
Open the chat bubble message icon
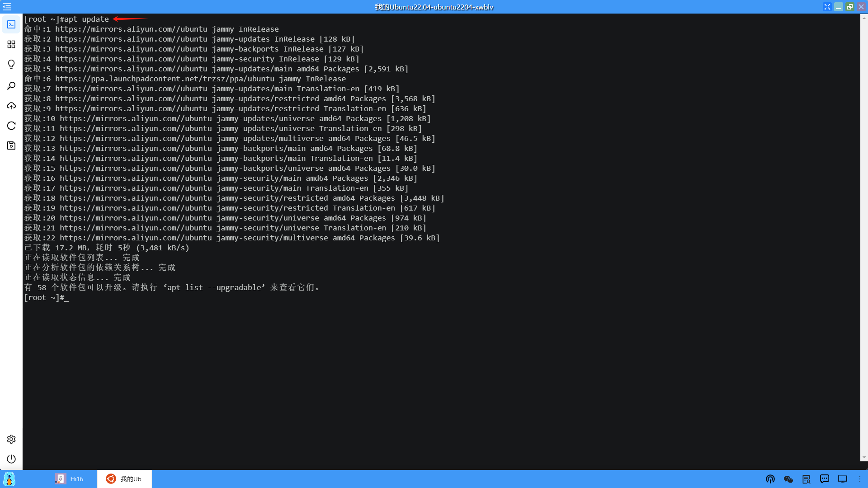pos(825,479)
